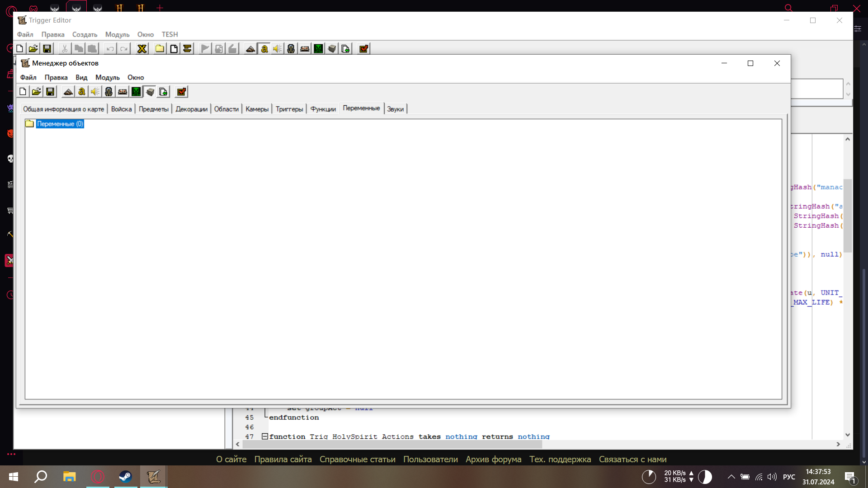This screenshot has width=868, height=488.
Task: Switch to the Триггеры tab
Action: point(289,109)
